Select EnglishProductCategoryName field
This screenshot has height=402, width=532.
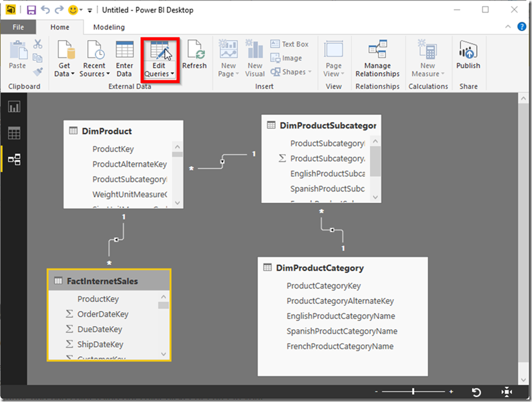pyautogui.click(x=340, y=316)
